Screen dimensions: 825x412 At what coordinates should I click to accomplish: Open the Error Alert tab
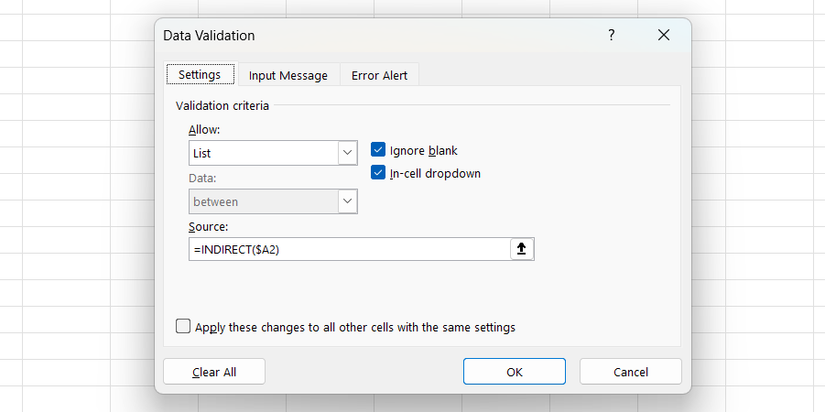pos(379,75)
